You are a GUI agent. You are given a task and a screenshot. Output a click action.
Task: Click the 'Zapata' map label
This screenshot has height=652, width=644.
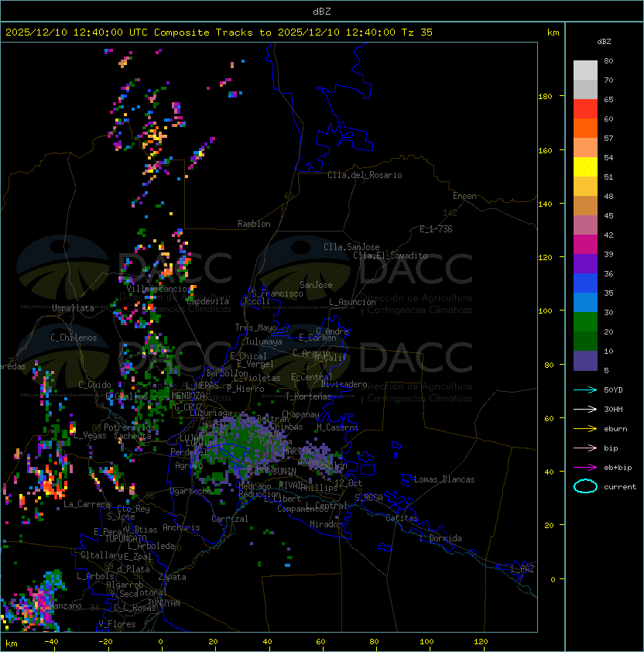click(x=172, y=577)
